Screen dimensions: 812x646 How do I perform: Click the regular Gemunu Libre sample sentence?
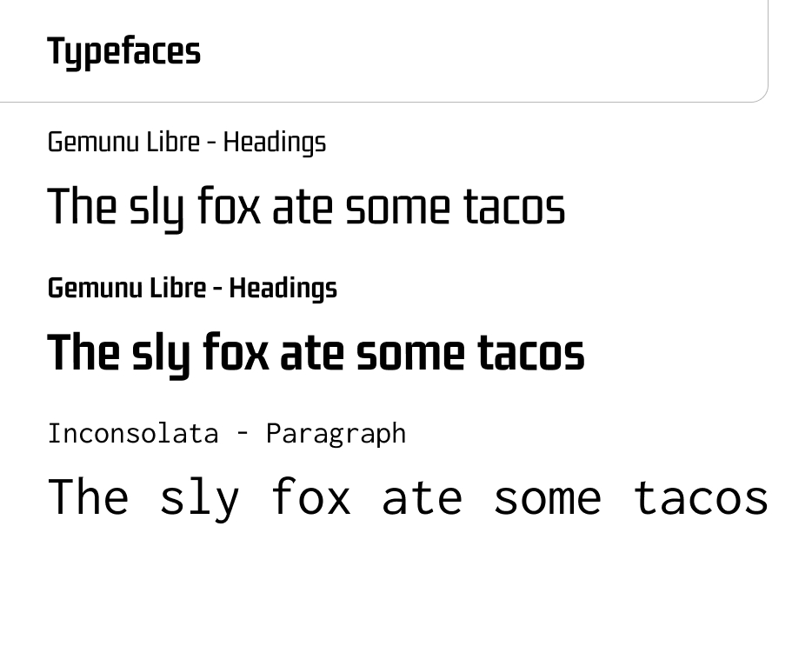pos(306,208)
